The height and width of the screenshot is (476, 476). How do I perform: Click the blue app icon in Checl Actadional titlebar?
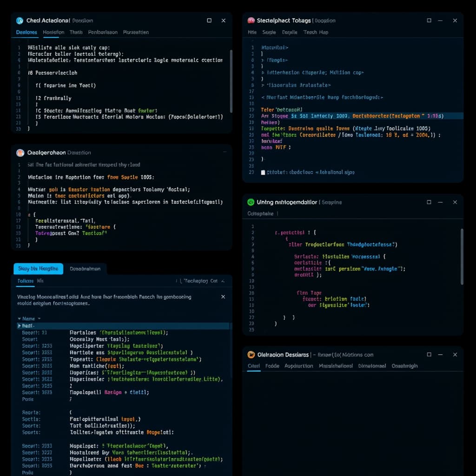point(20,20)
